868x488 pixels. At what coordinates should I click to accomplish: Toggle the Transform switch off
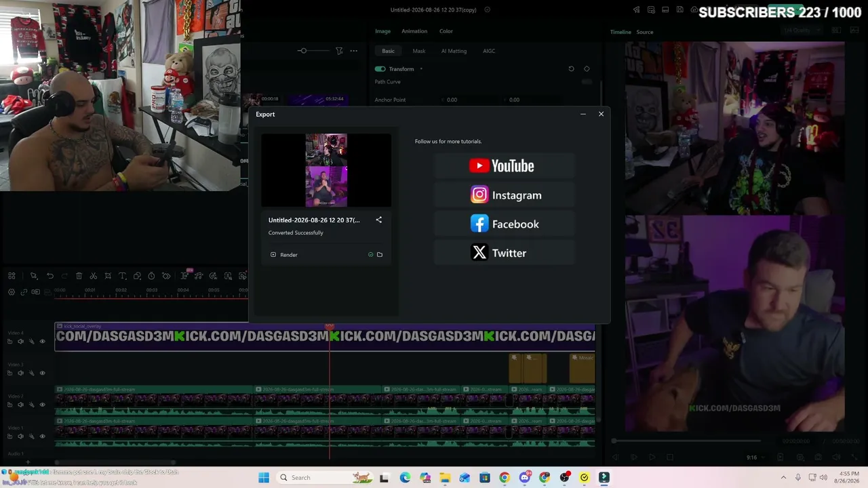(380, 68)
